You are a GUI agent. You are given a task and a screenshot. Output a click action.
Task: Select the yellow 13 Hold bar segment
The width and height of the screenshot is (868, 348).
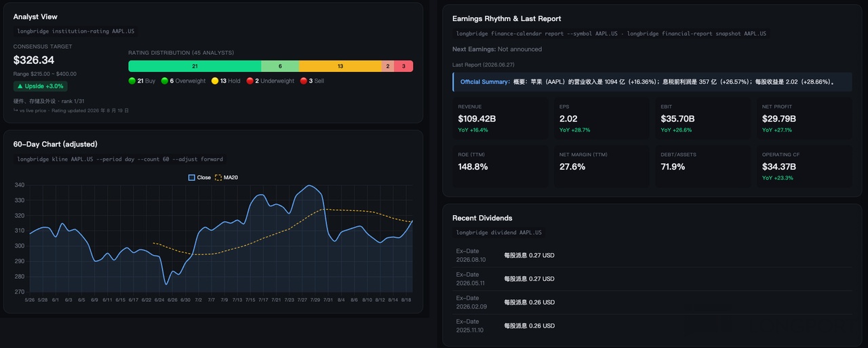point(340,66)
